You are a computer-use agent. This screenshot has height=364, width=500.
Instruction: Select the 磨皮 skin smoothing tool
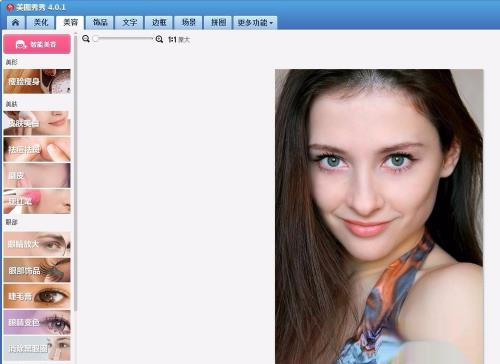coord(37,175)
